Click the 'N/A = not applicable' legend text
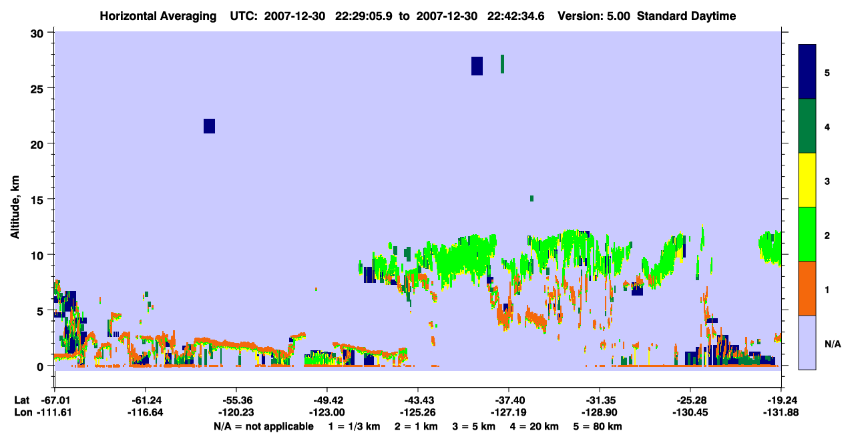Viewport: 868px width, 445px height. click(263, 426)
